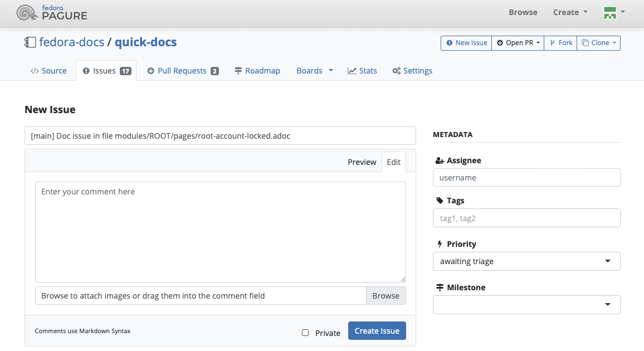Open the Settings gears tab
644x351 pixels.
pyautogui.click(x=412, y=71)
